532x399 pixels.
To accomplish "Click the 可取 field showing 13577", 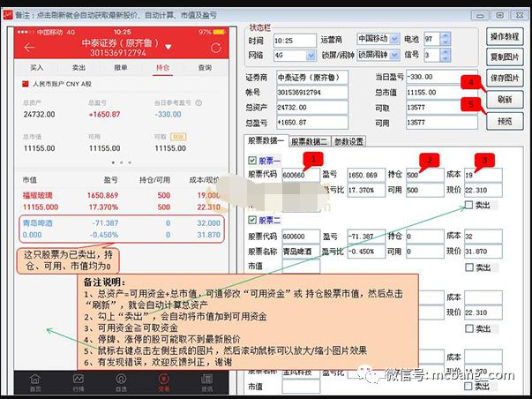I will coord(442,108).
